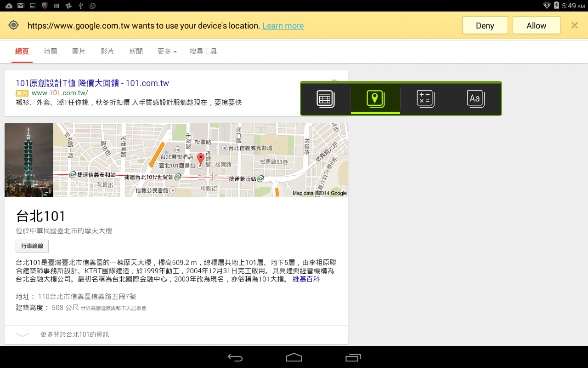Screen dimensions: 588x368
Task: Tap the red security shield status icon
Action: click(x=45, y=6)
